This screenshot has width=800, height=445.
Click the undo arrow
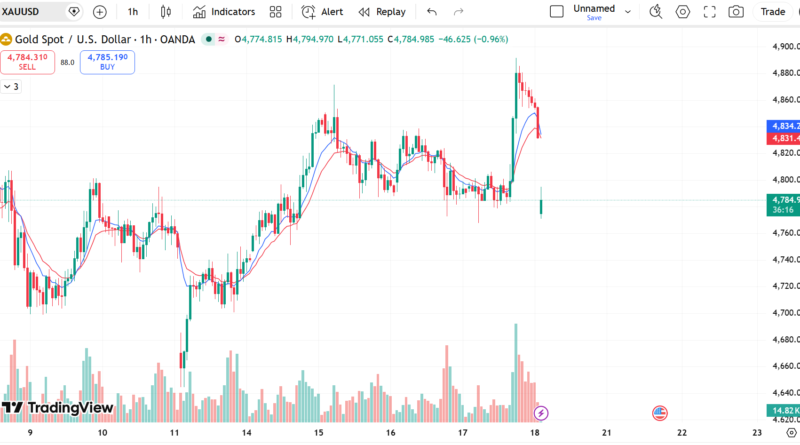pyautogui.click(x=432, y=12)
